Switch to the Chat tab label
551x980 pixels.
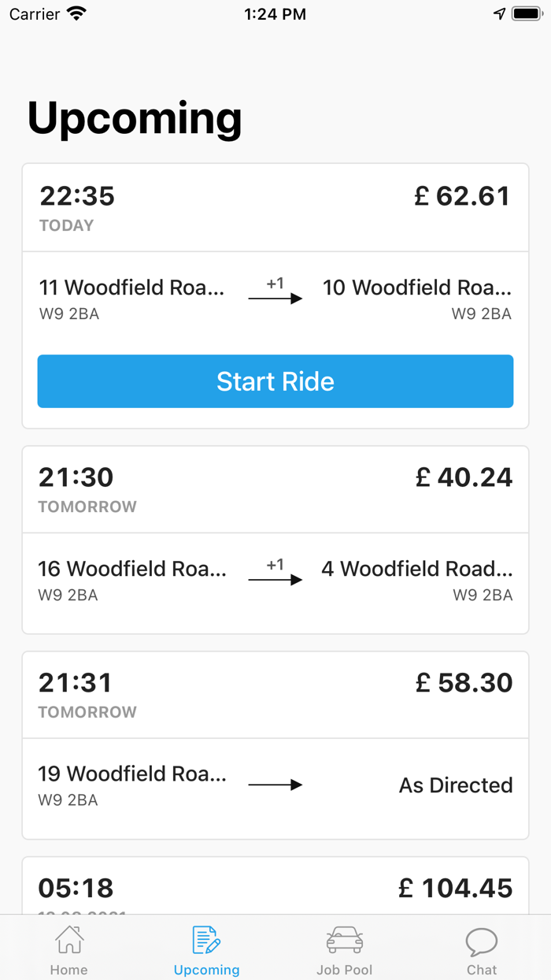[482, 970]
